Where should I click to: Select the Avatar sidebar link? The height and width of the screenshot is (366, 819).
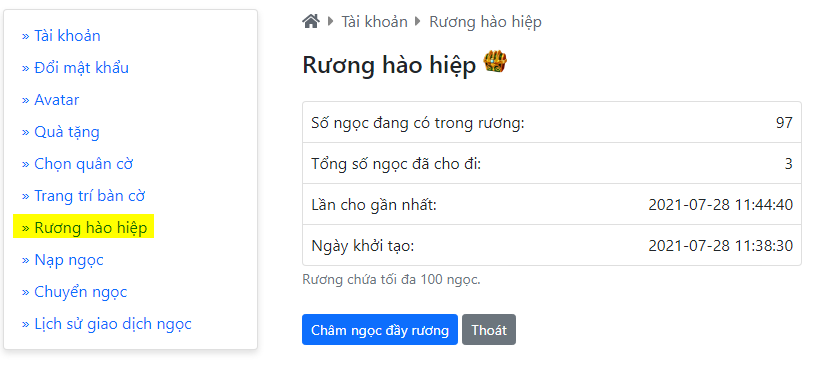pyautogui.click(x=51, y=100)
